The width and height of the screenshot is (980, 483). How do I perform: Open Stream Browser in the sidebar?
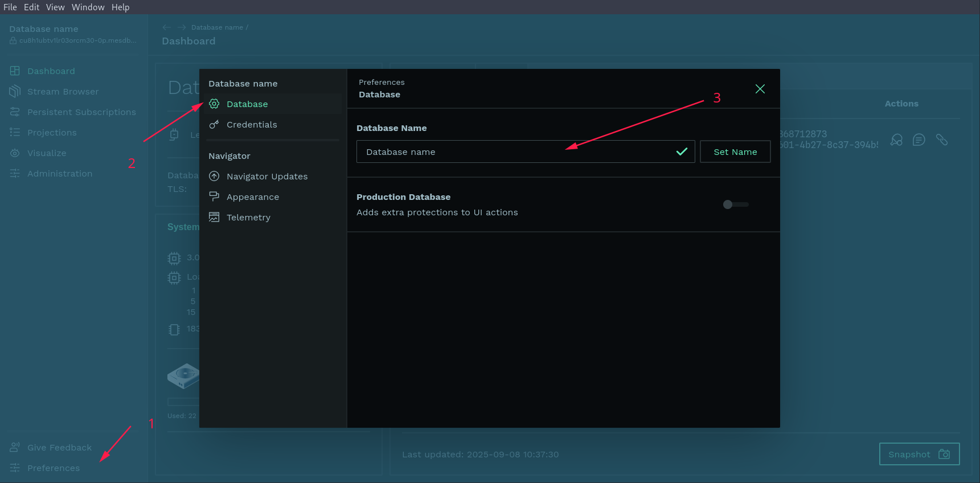pyautogui.click(x=63, y=92)
